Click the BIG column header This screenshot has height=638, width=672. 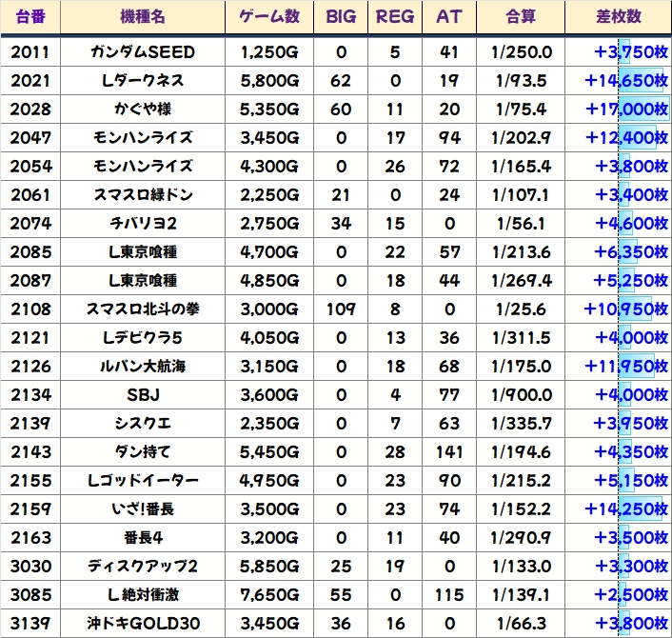(341, 17)
